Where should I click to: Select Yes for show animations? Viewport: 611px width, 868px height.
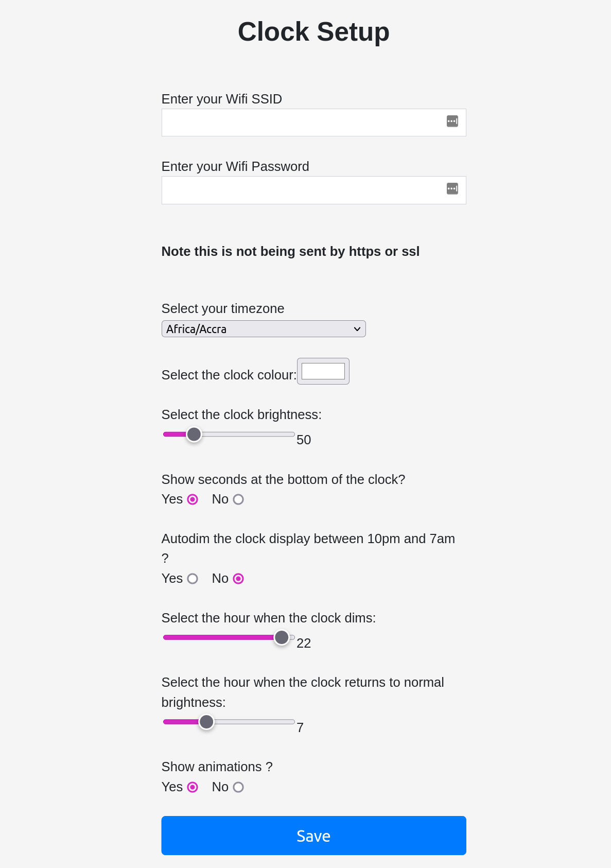point(193,787)
